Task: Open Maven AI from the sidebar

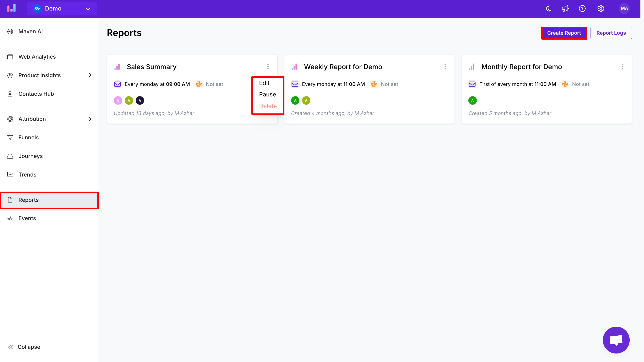Action: 30,32
